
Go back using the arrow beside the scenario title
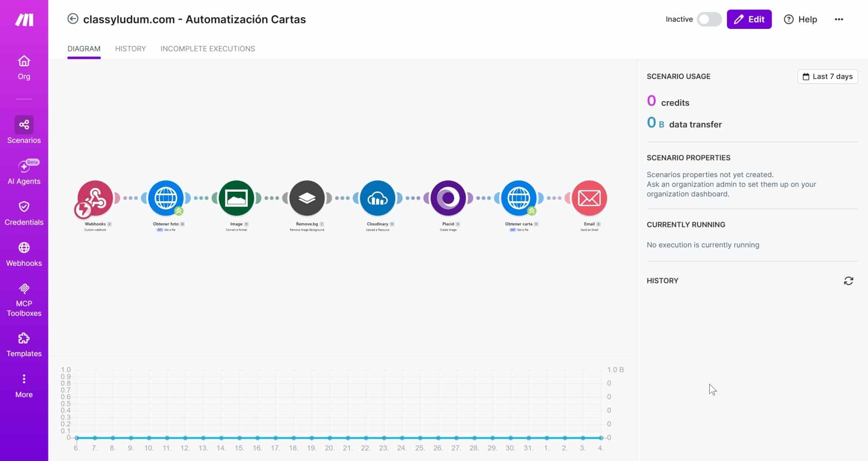point(73,19)
